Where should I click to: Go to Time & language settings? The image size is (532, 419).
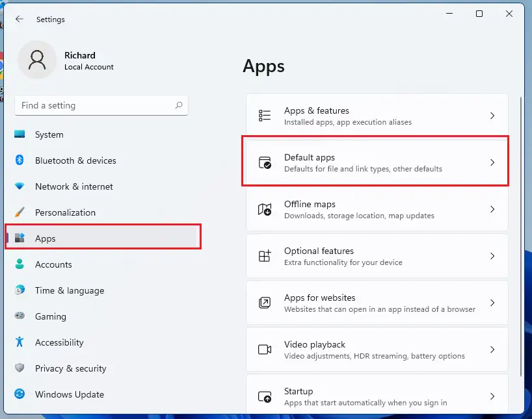click(x=70, y=290)
